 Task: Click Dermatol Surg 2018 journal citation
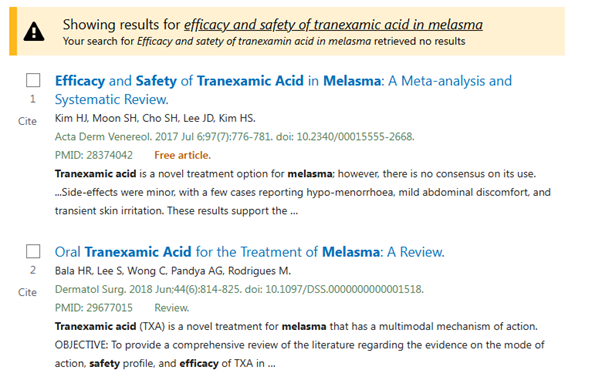click(x=239, y=289)
